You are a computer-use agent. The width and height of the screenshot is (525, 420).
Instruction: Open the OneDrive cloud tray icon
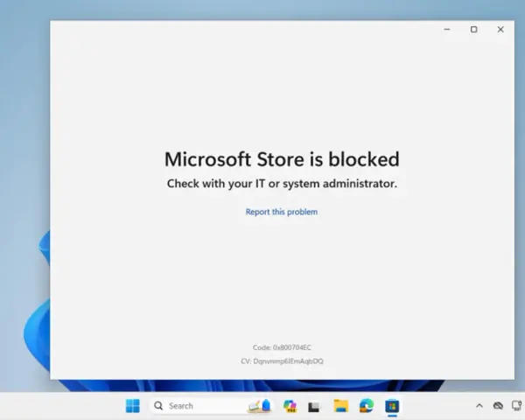coord(498,406)
